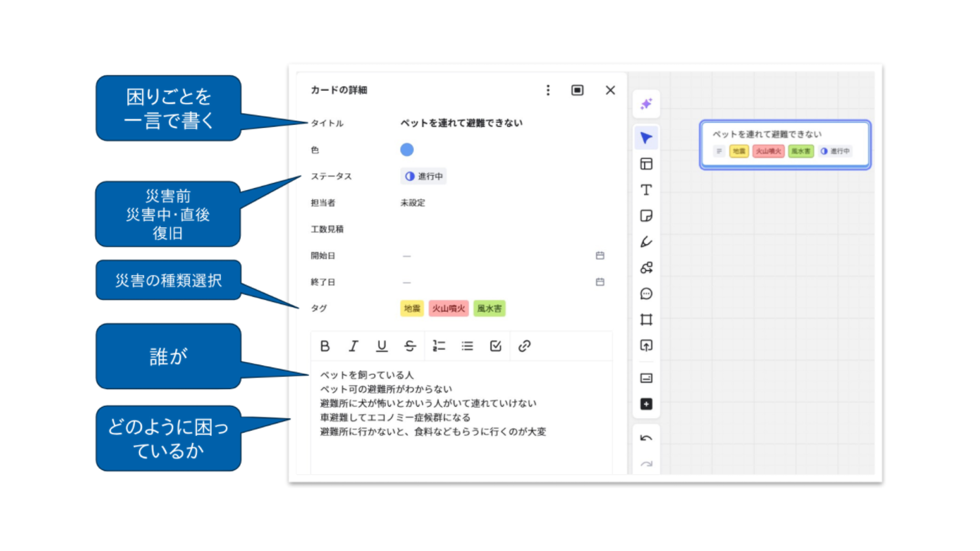Image resolution: width=980 pixels, height=551 pixels.
Task: Select the frame tool
Action: coord(646,319)
